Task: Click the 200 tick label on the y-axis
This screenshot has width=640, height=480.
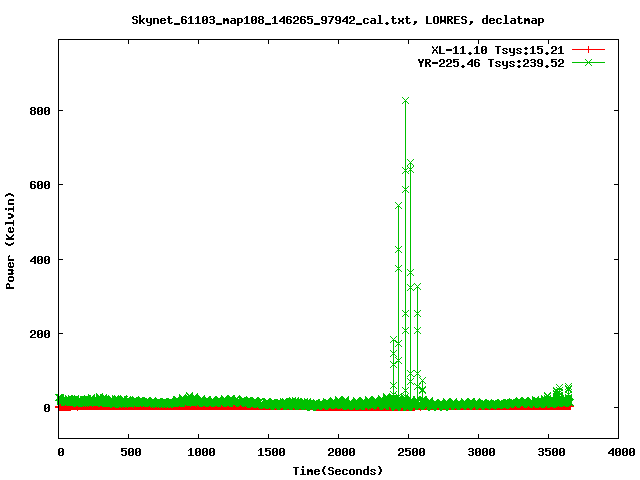Action: (x=39, y=334)
